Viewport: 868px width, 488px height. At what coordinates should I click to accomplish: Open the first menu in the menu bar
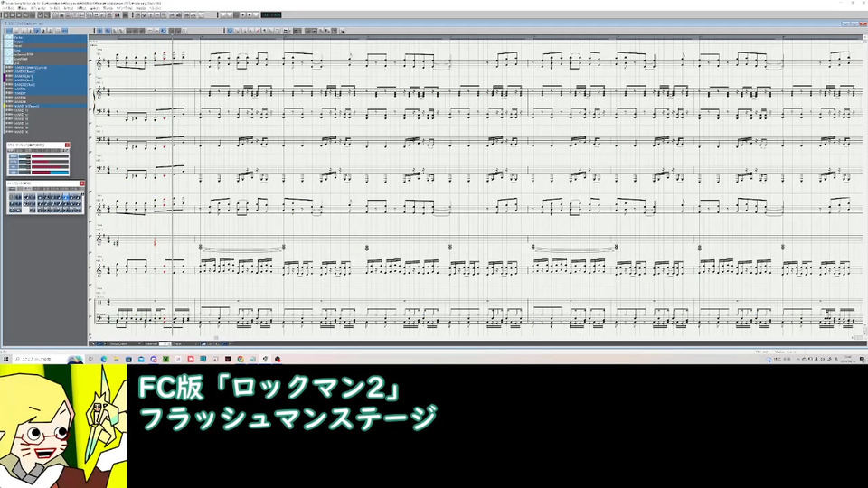pyautogui.click(x=8, y=8)
